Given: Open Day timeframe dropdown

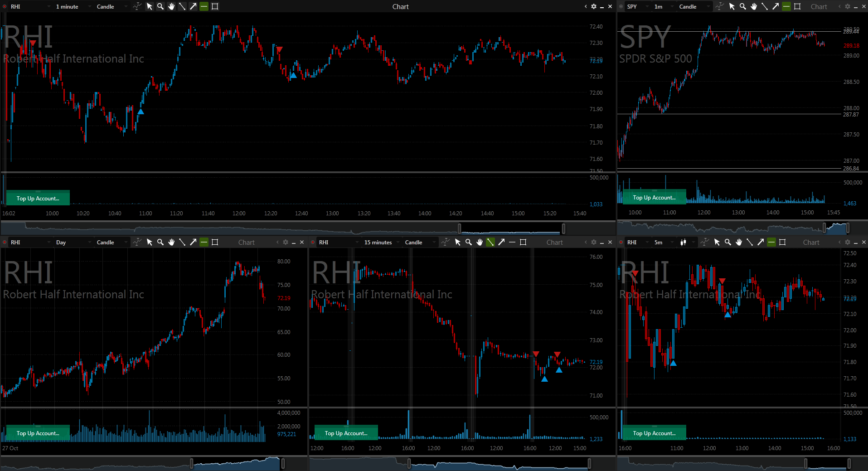Looking at the screenshot, I should click(x=73, y=242).
